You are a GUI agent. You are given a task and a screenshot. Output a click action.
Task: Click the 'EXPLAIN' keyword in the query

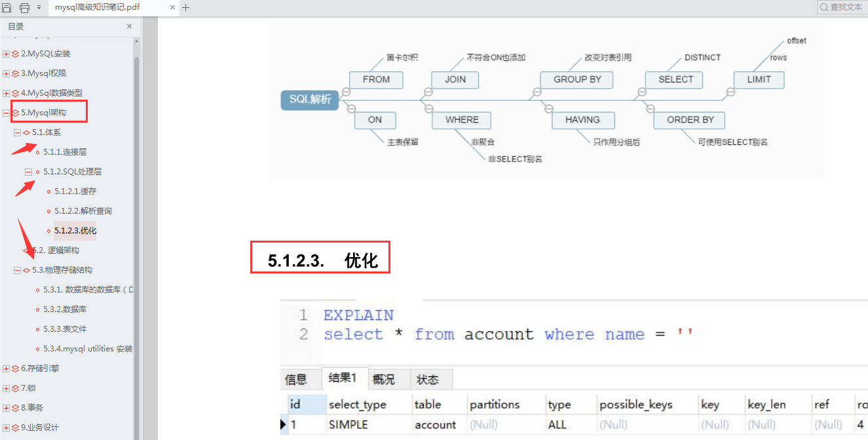[x=358, y=315]
